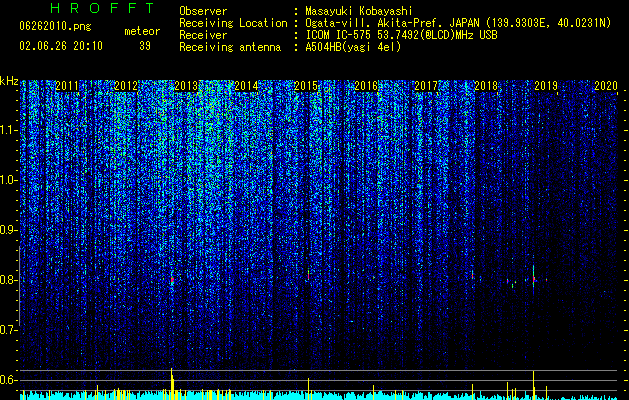
Task: Click the 2019 time marker
Action: 546,86
